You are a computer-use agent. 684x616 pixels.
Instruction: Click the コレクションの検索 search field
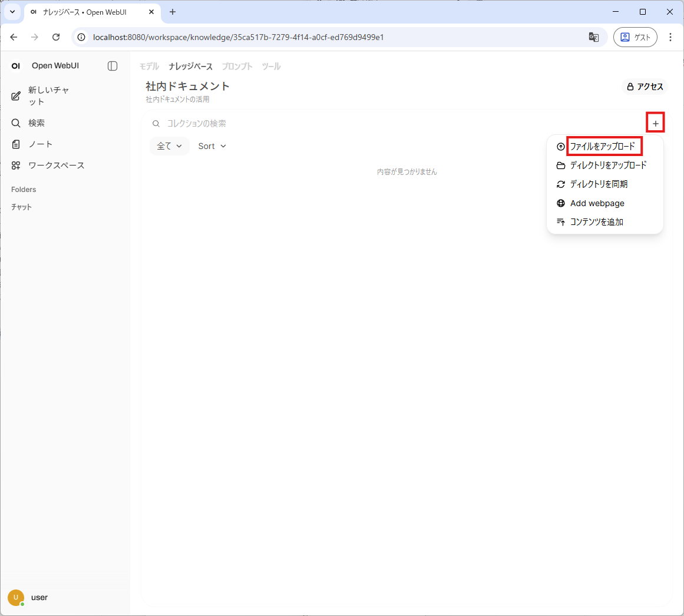point(401,124)
